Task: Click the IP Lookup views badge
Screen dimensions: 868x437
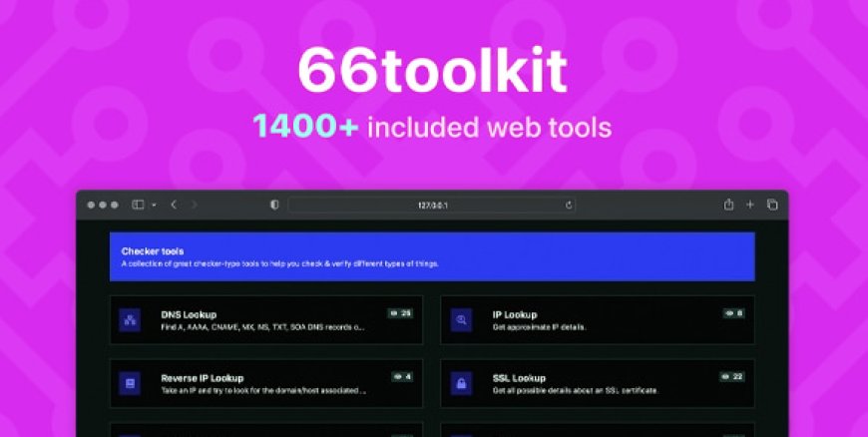Action: point(733,313)
